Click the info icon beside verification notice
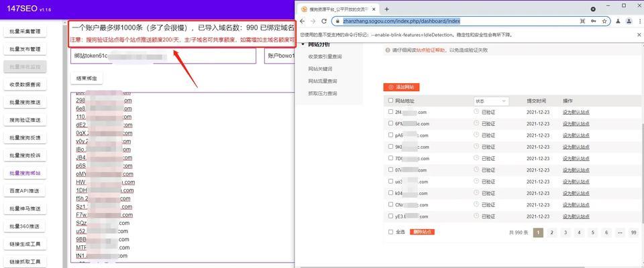This screenshot has width=644, height=268. click(x=387, y=50)
